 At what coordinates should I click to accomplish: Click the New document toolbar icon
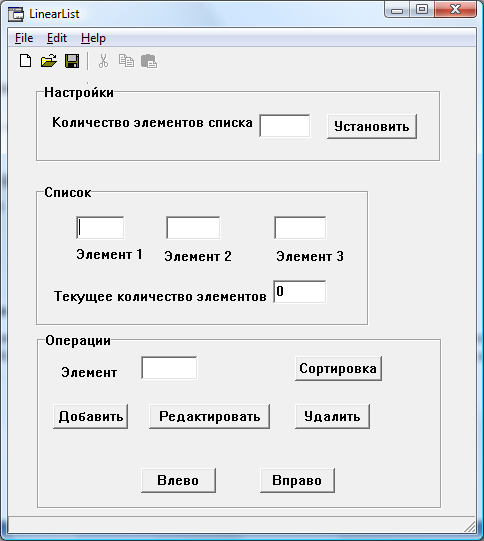(x=25, y=61)
